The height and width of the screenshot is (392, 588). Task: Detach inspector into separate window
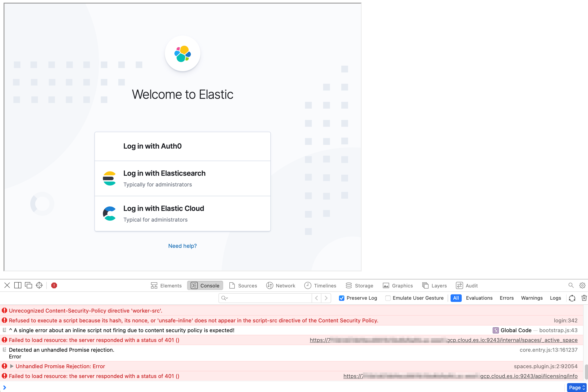[29, 285]
